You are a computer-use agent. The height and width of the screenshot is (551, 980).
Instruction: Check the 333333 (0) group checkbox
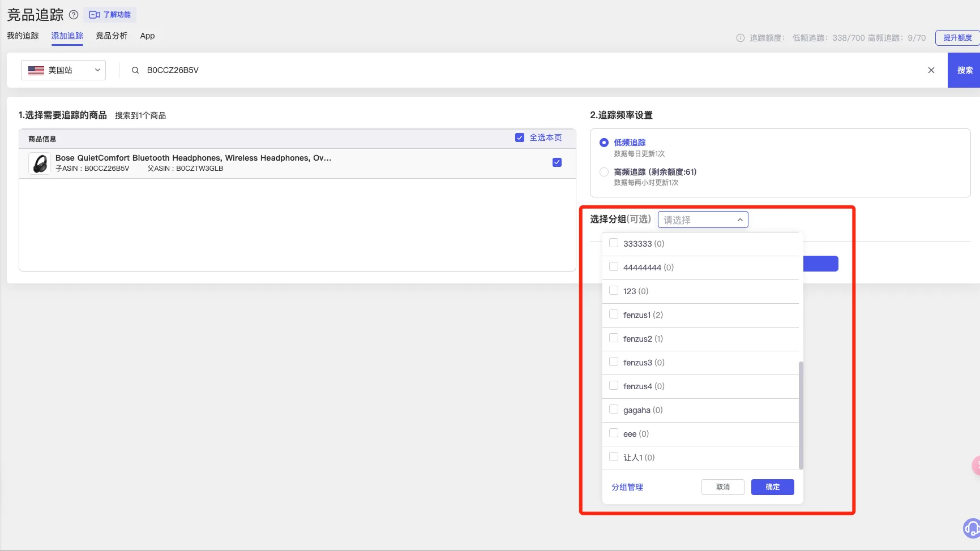click(614, 243)
